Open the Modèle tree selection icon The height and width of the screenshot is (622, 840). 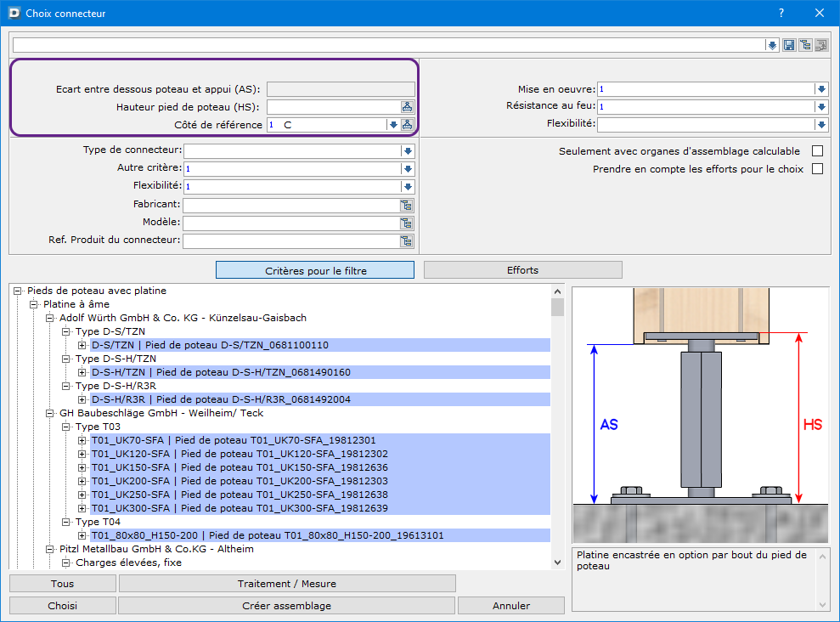click(408, 223)
